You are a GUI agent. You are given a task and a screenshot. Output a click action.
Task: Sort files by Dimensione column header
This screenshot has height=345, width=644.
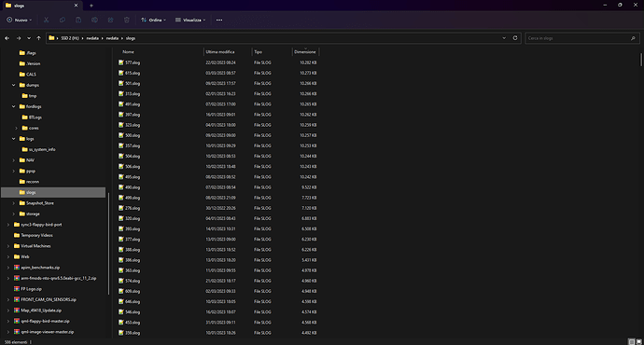[305, 51]
